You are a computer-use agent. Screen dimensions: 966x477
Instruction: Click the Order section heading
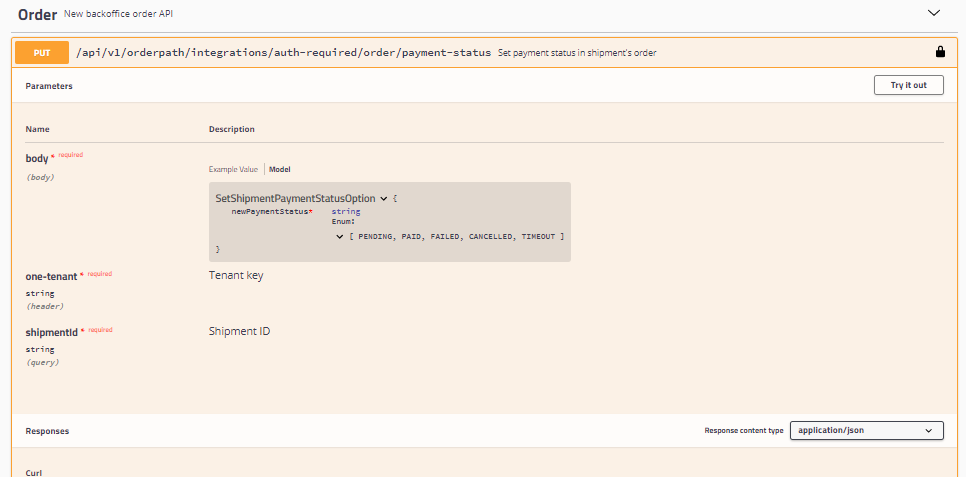tap(38, 14)
